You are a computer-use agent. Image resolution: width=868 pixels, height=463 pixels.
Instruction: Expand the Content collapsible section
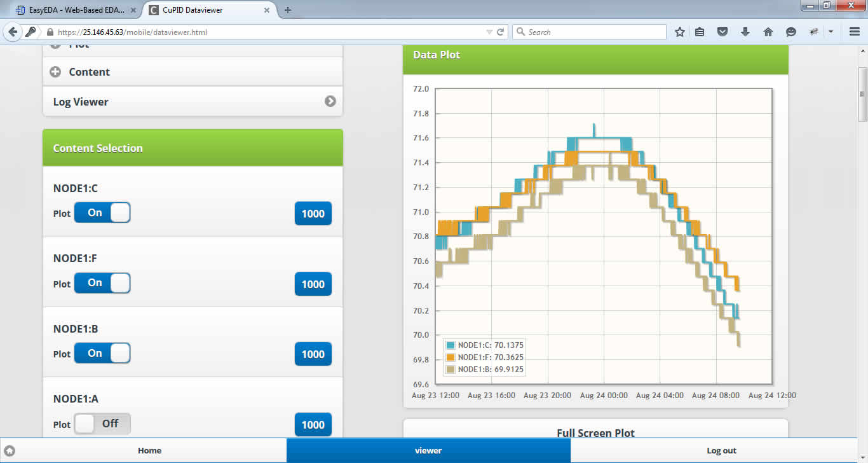click(193, 72)
